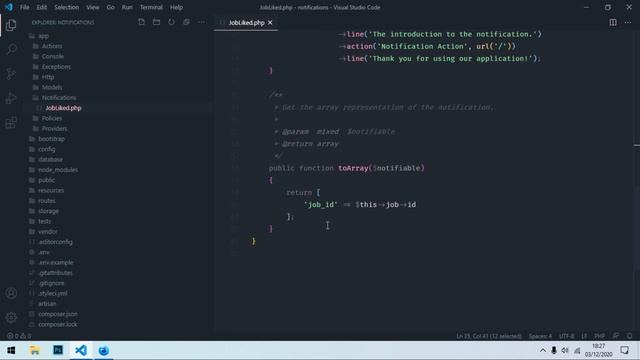The width and height of the screenshot is (640, 360).
Task: Click the feedback icon in status bar
Action: pyautogui.click(x=616, y=336)
